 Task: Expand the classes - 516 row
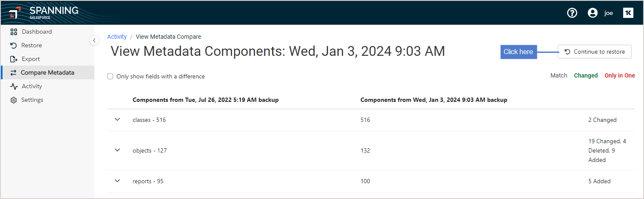(118, 120)
